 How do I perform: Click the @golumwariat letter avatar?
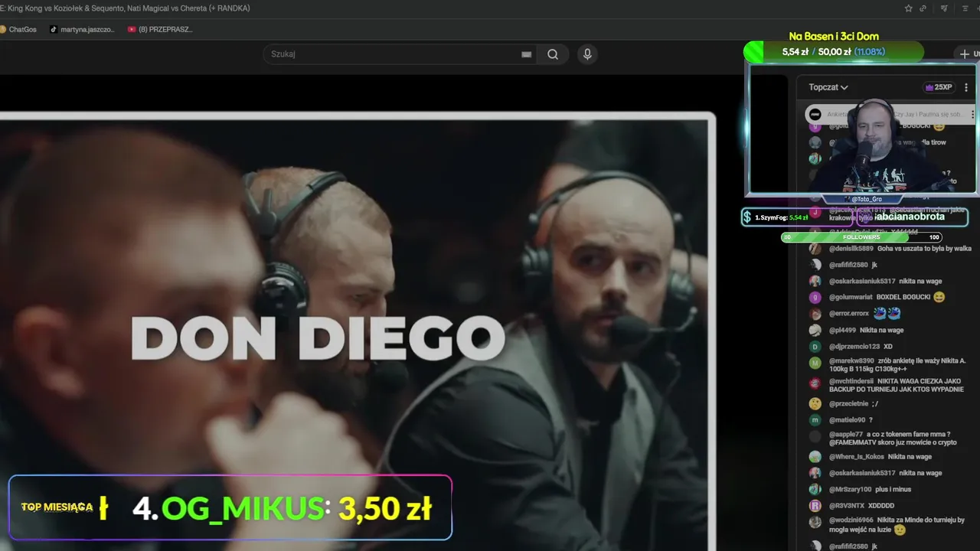tap(815, 297)
